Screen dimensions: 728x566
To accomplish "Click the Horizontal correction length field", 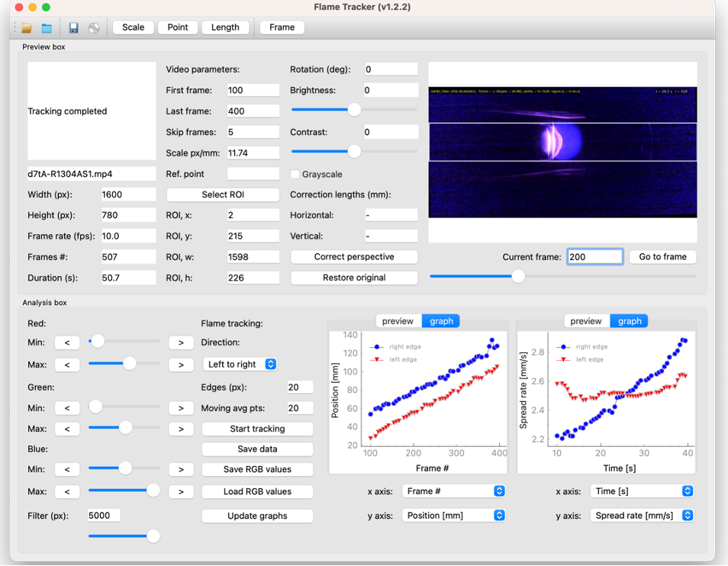I will click(x=391, y=215).
